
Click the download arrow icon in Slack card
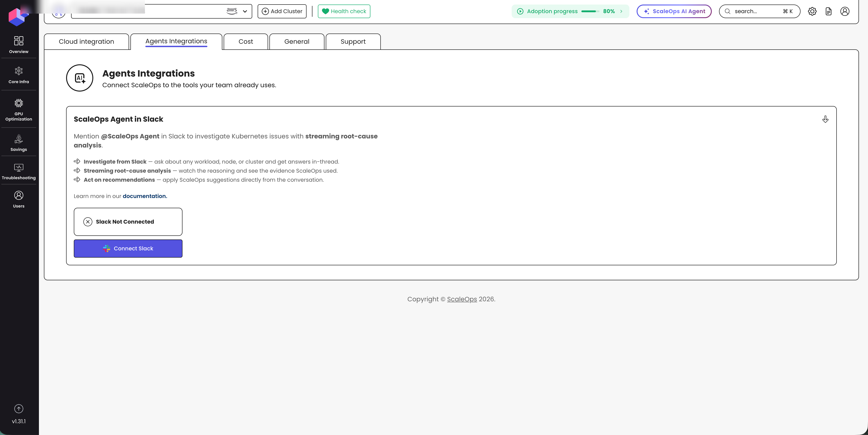(x=825, y=119)
